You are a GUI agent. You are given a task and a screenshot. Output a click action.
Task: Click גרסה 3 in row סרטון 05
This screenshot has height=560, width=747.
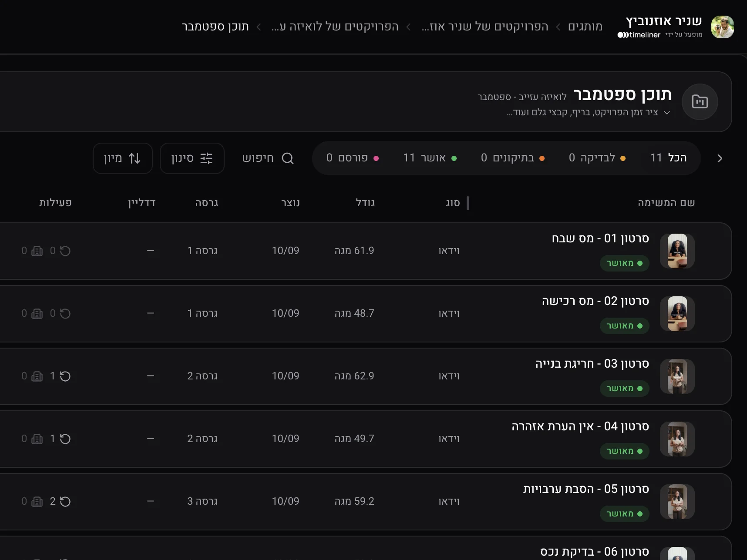tap(202, 502)
